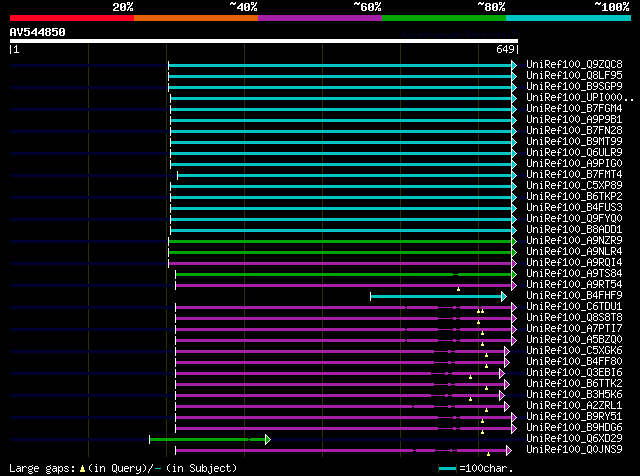Select the UniRef100_A9NZR9 label
Viewport: 640px width, 476px height.
[574, 240]
